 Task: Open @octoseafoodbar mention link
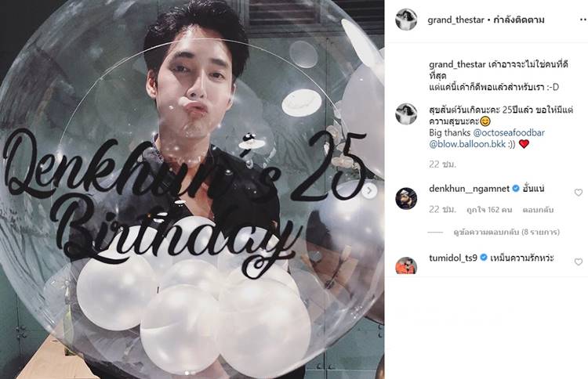pyautogui.click(x=509, y=132)
